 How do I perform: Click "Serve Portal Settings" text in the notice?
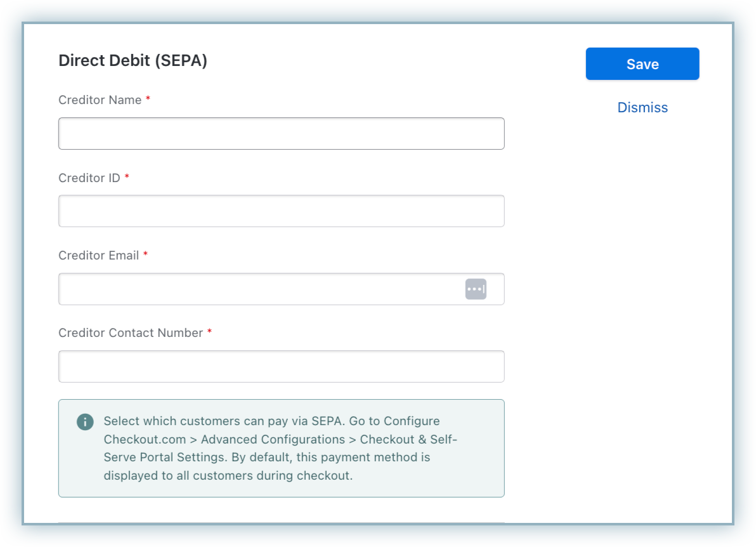167,457
